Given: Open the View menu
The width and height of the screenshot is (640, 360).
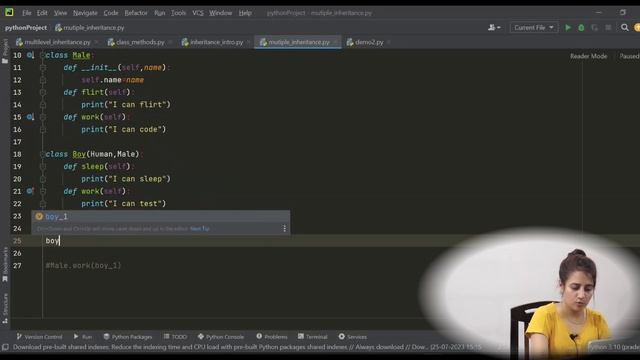Looking at the screenshot, I should [60, 13].
